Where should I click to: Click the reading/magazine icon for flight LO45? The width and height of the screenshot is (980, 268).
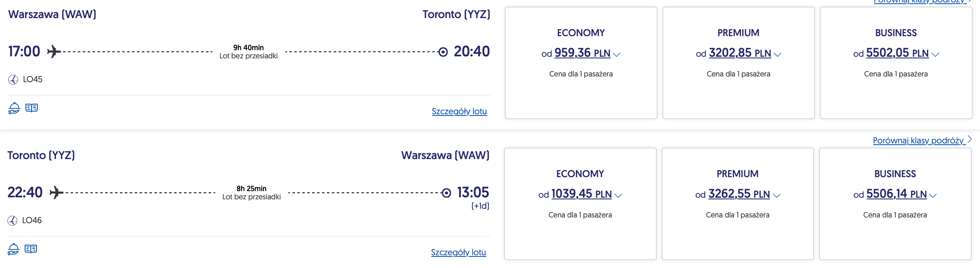[32, 108]
